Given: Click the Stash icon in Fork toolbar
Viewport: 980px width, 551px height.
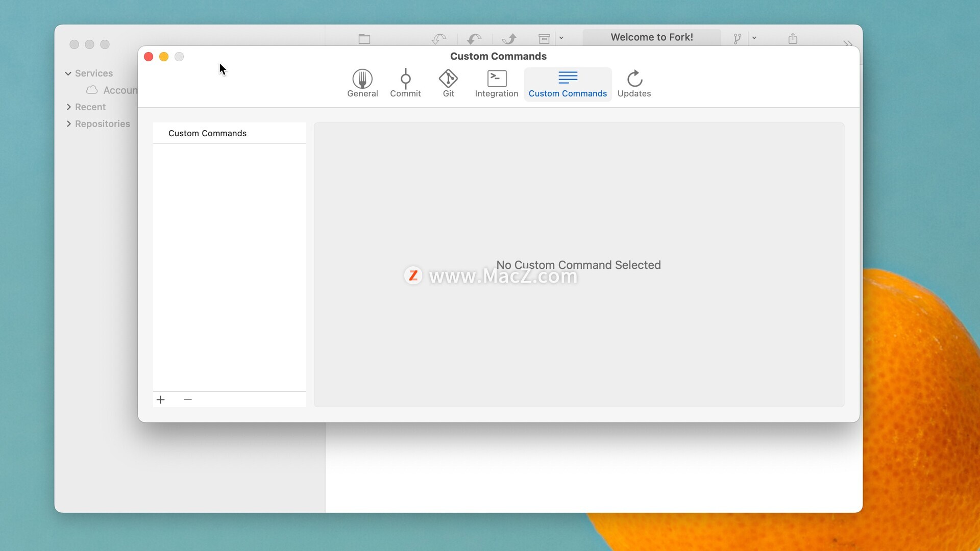Looking at the screenshot, I should pyautogui.click(x=544, y=39).
